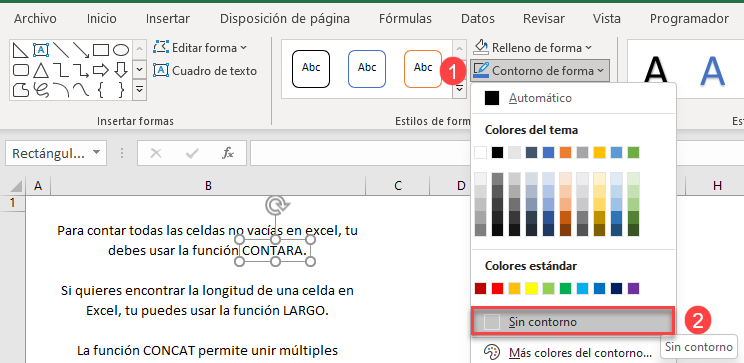Image resolution: width=744 pixels, height=363 pixels.
Task: Apply the black outline Abc style
Action: pos(311,69)
